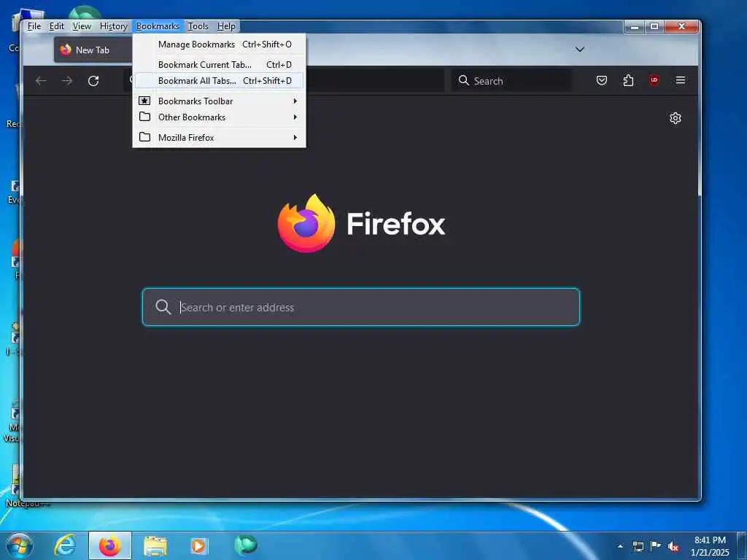Open the History menu
The height and width of the screenshot is (560, 747).
pos(113,26)
